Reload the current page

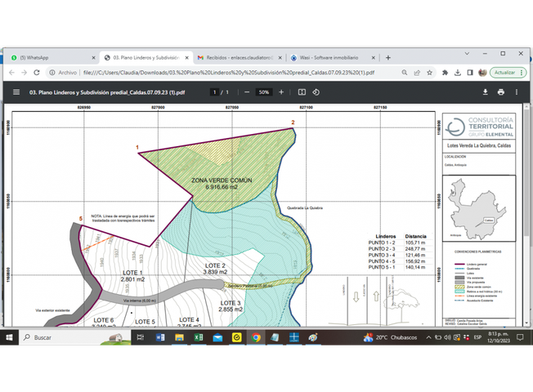click(37, 73)
